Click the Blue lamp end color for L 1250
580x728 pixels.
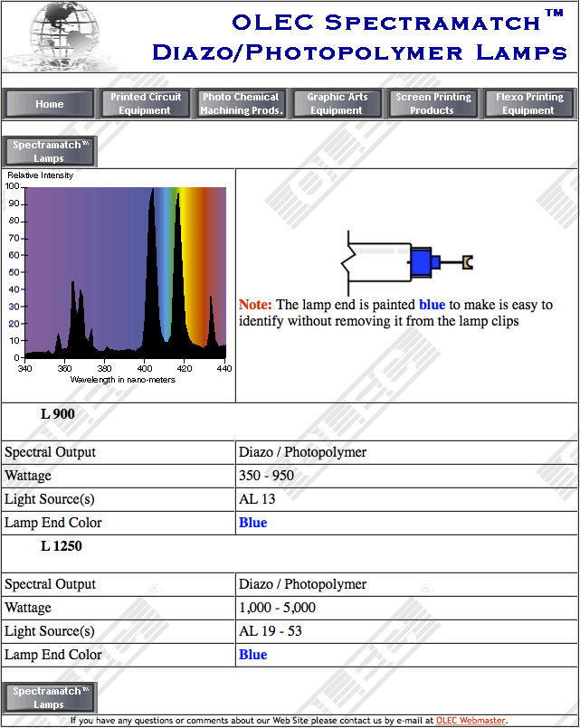(253, 655)
